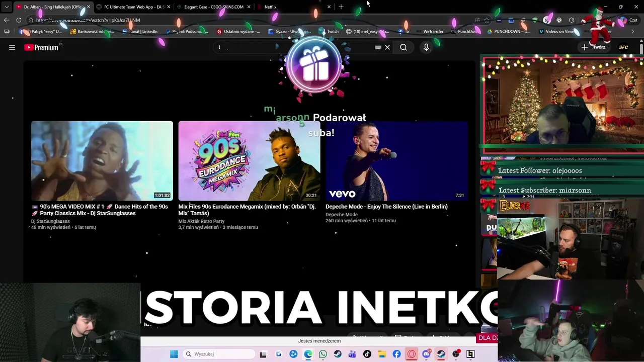644x362 pixels.
Task: Open the dark icon with red notification dot
Action: click(456, 354)
